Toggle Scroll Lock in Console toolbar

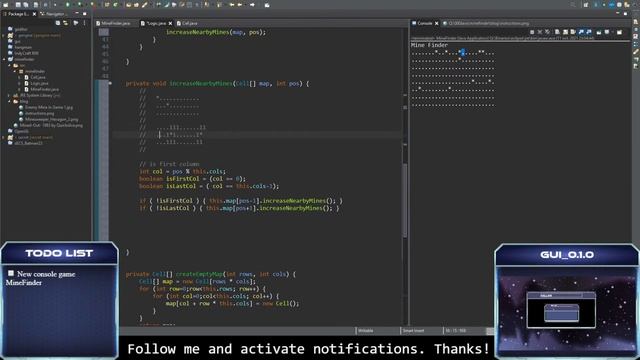click(565, 32)
